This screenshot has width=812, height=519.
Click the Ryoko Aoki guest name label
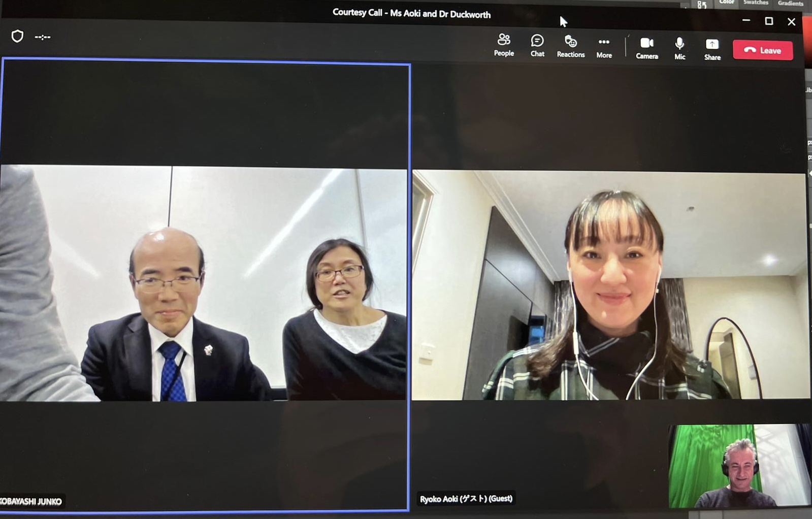[x=466, y=499]
